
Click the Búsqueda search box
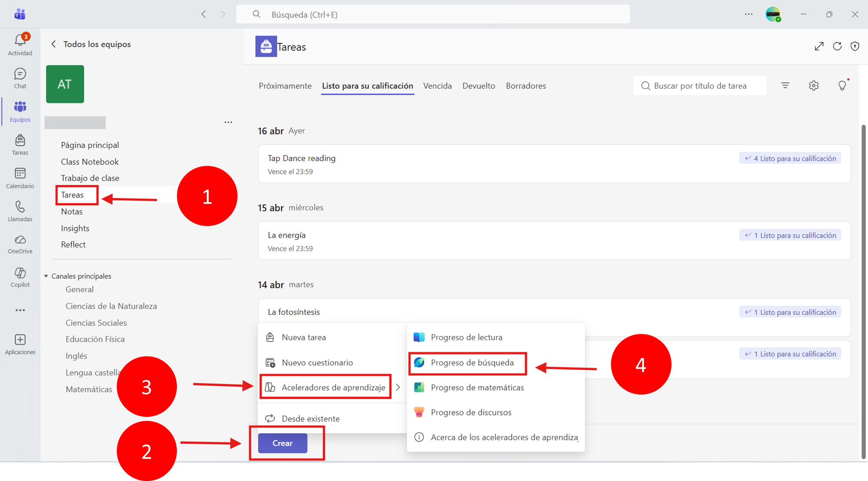(x=433, y=14)
